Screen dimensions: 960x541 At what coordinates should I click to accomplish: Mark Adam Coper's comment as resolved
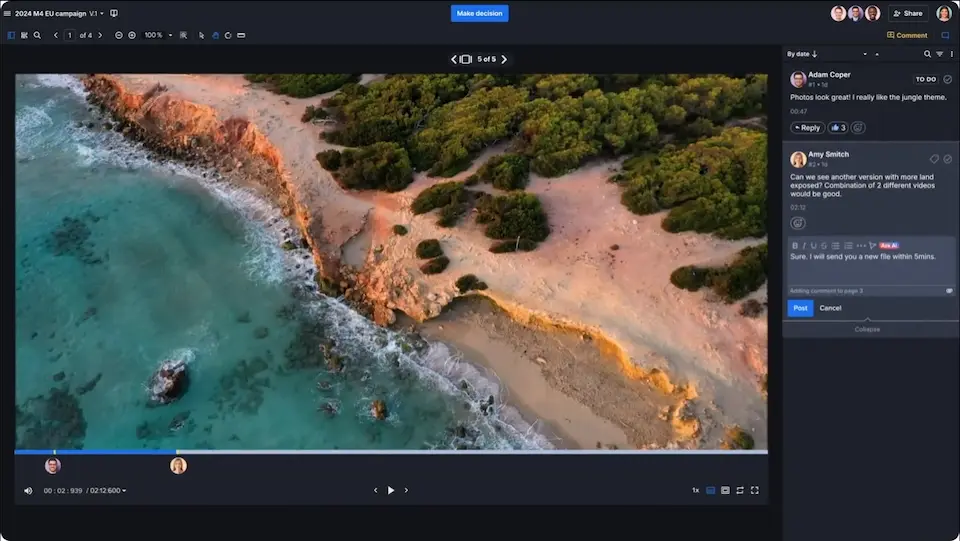(x=948, y=79)
